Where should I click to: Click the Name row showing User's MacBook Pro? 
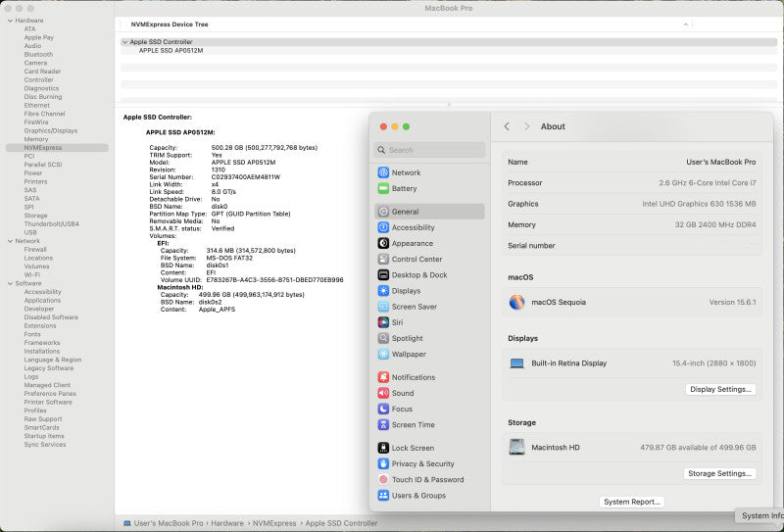pos(631,162)
